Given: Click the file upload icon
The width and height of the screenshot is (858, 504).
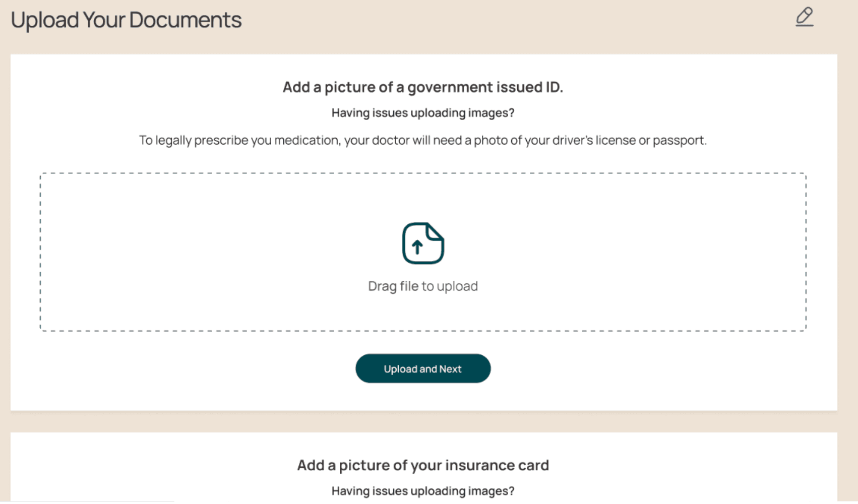Looking at the screenshot, I should pyautogui.click(x=423, y=243).
